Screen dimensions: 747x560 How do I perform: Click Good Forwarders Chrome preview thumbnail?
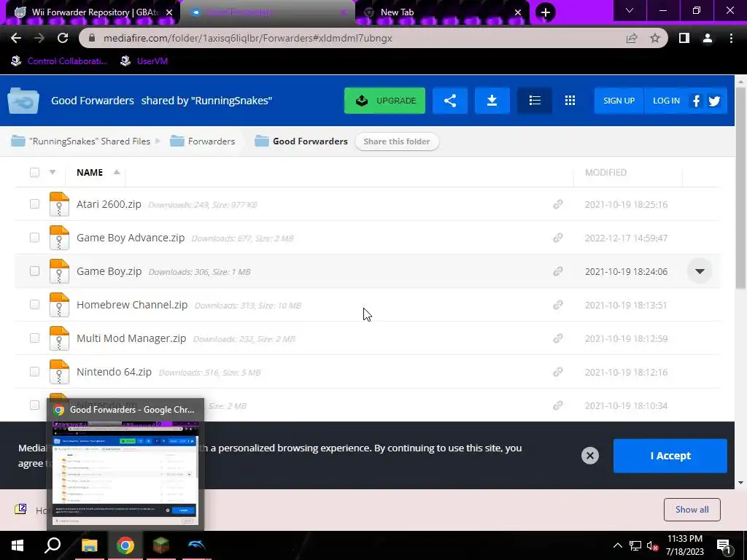[x=125, y=473]
